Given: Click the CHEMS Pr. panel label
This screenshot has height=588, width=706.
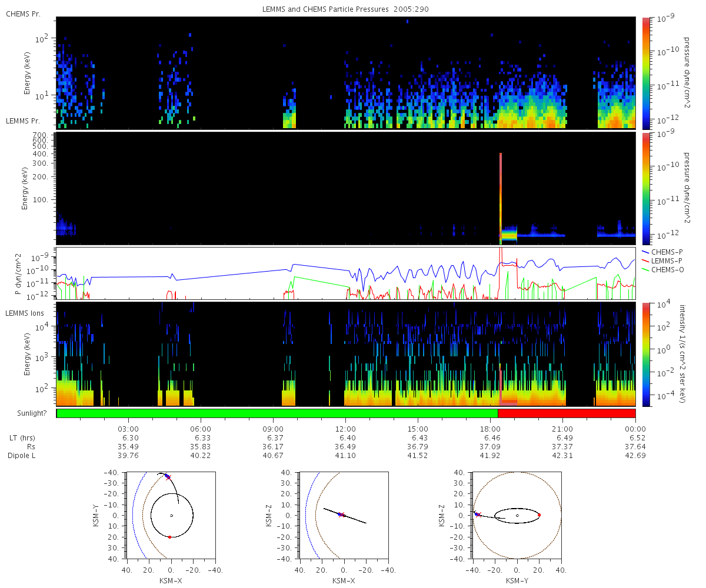Looking at the screenshot, I should click(23, 14).
